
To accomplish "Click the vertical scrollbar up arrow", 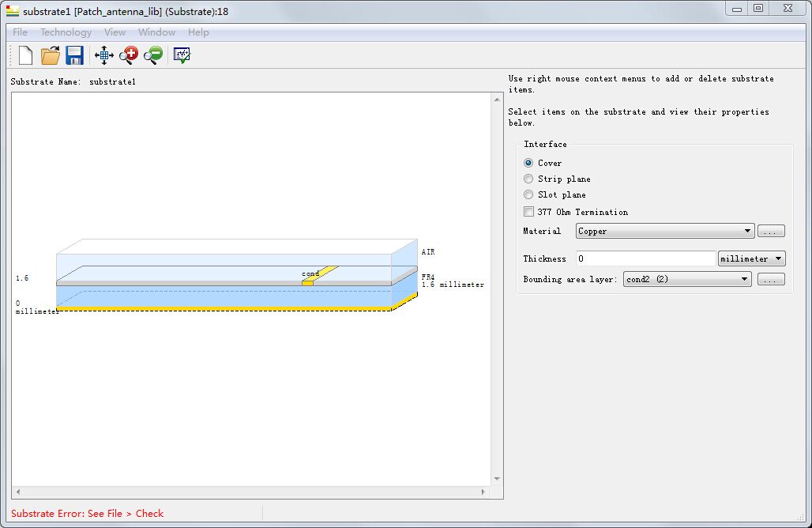I will [497, 100].
